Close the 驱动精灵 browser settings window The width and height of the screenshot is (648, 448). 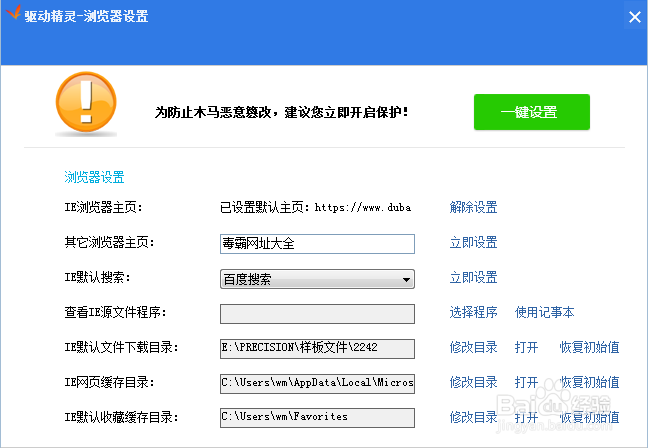tap(635, 17)
